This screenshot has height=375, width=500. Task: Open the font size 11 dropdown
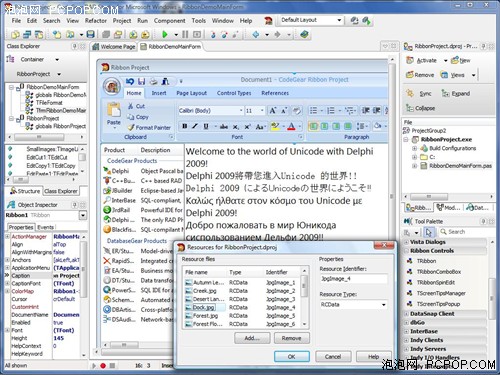click(262, 110)
